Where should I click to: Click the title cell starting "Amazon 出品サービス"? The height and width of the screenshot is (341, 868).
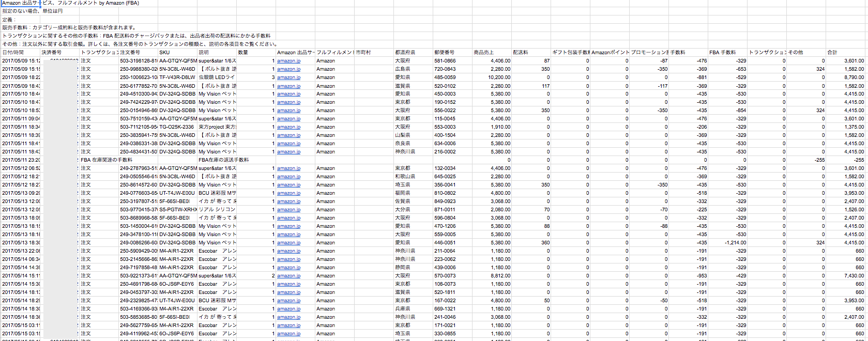21,3
